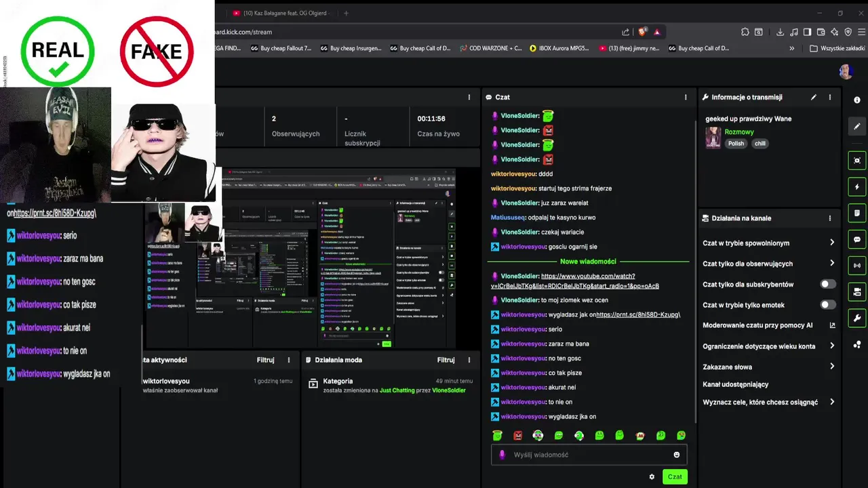Toggle the browser sidebar panel icon
This screenshot has height=488, width=868.
[807, 32]
